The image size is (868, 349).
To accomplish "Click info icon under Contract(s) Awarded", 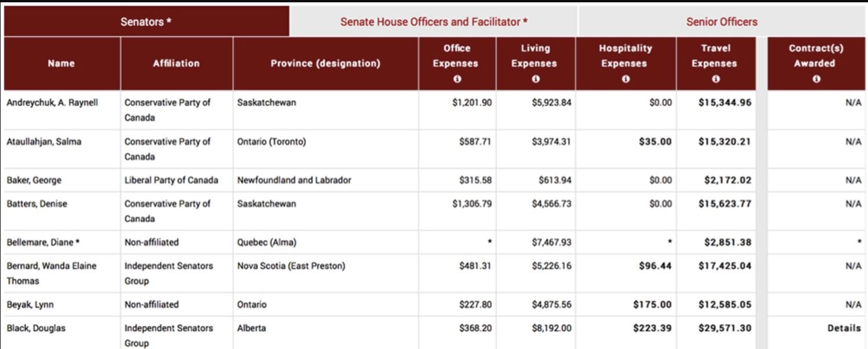I will point(816,79).
